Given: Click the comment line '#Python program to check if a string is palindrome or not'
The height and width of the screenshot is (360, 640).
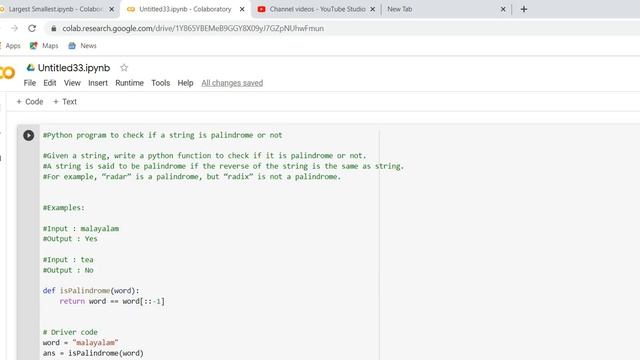Looking at the screenshot, I should tap(162, 135).
